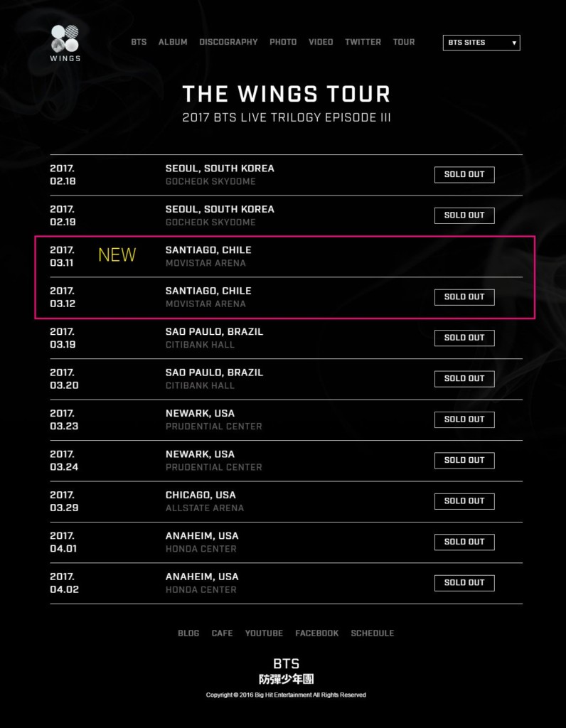Open the VIDEO section
566x728 pixels.
[321, 42]
